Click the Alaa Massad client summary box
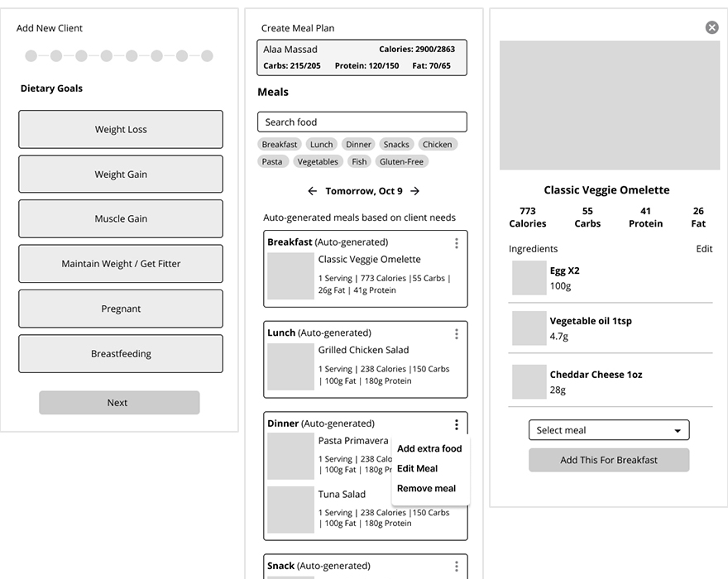Screen dimensions: 728x579 point(362,58)
